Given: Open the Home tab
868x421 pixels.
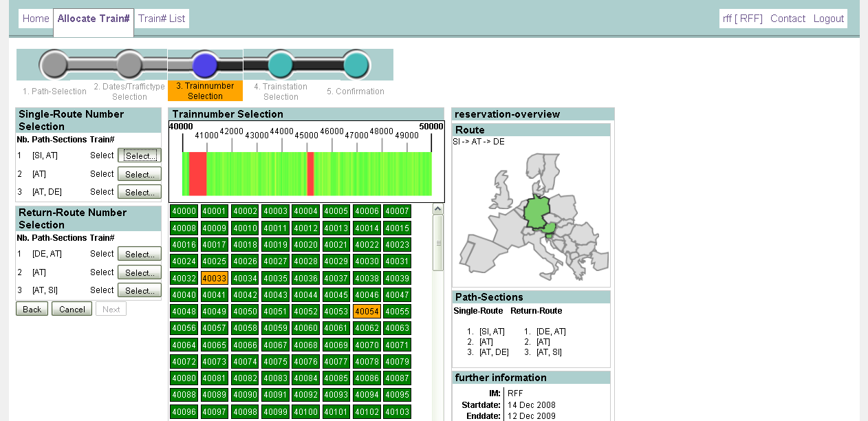Looking at the screenshot, I should point(36,19).
